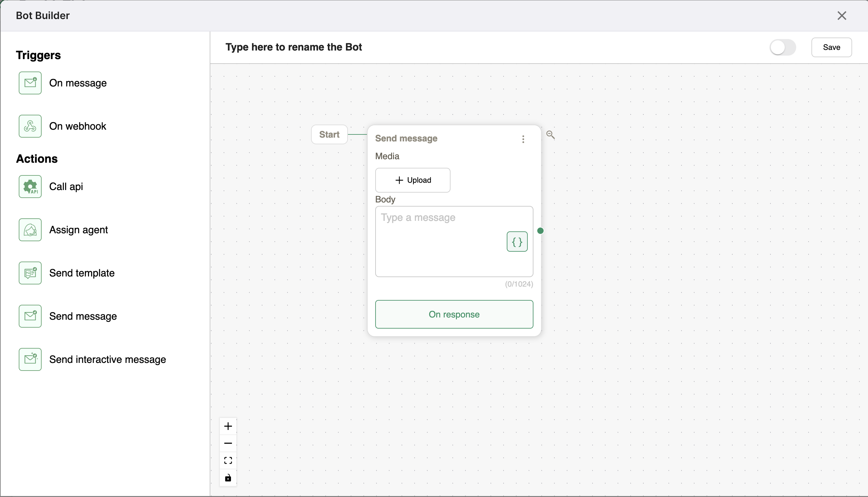The image size is (868, 497).
Task: Toggle canvas interactivity lock
Action: click(228, 478)
